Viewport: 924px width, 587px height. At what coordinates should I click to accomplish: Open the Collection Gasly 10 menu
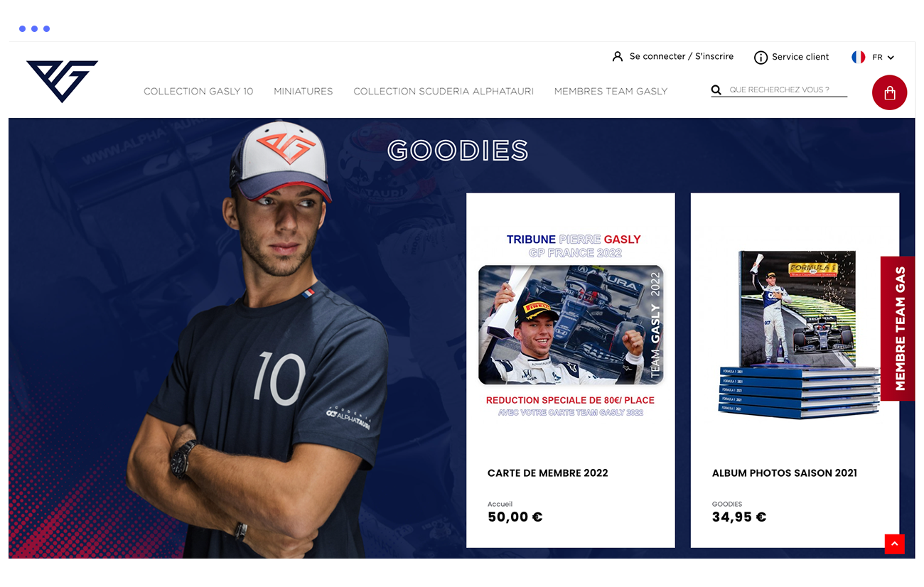198,91
